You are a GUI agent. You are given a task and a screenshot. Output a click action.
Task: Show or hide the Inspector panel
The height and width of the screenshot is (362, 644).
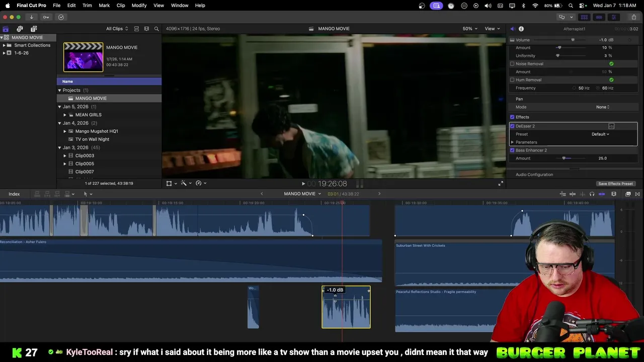point(613,17)
